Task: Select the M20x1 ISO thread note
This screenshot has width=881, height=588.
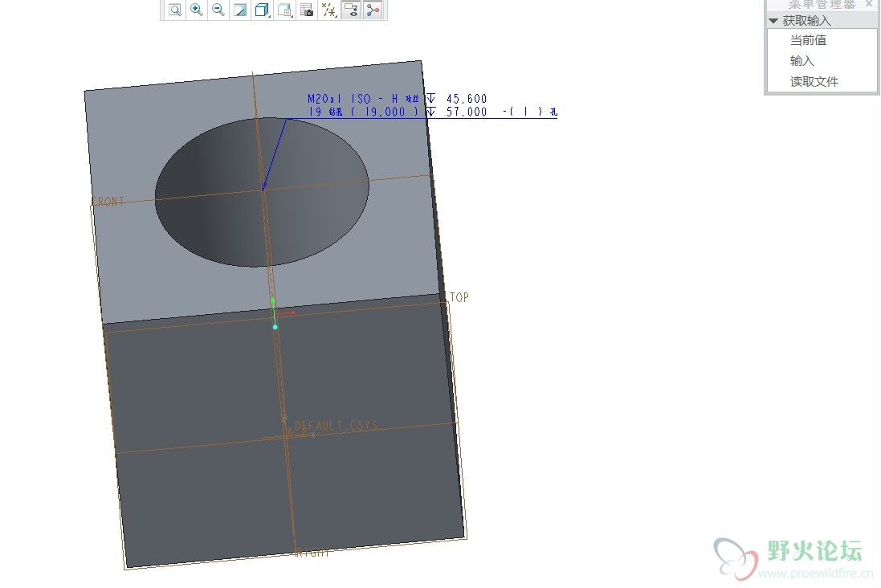Action: point(363,99)
